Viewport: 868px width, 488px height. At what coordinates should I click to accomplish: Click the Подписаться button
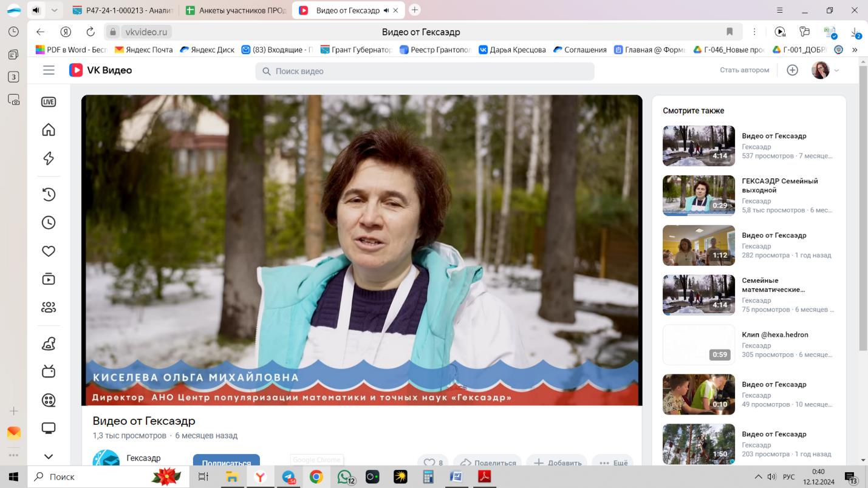click(226, 463)
